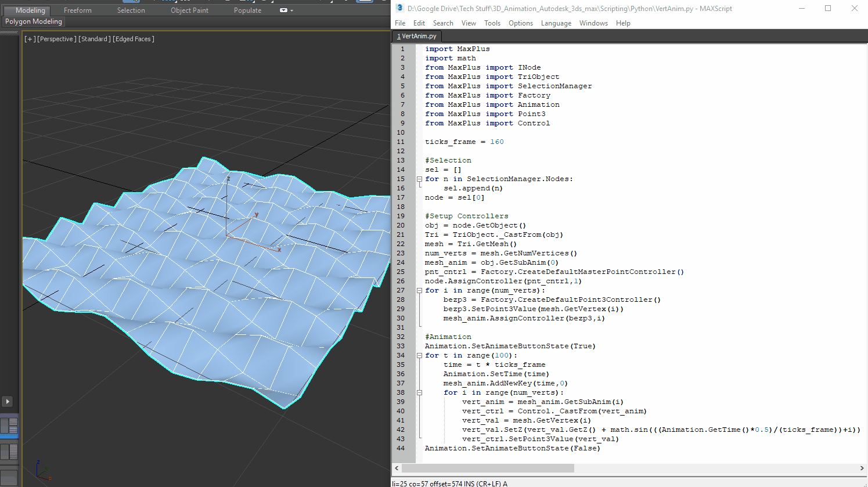This screenshot has height=487, width=868.
Task: Switch to the Freeform ribbon tab
Action: 77,10
